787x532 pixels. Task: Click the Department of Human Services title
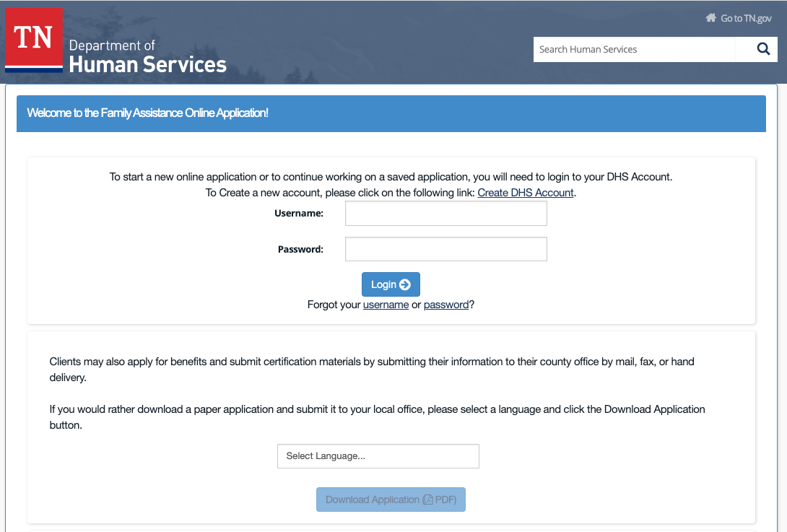click(147, 56)
